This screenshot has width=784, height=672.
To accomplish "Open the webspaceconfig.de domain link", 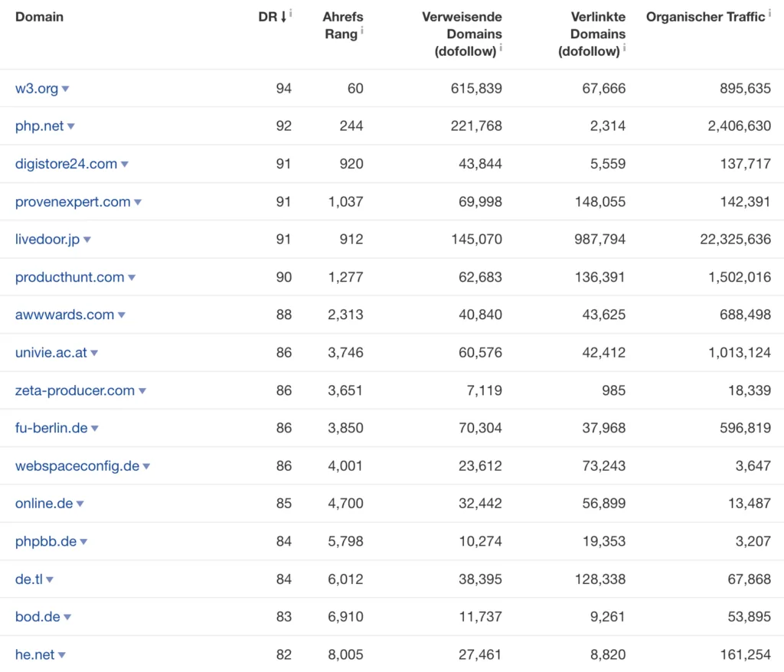I will click(x=77, y=466).
